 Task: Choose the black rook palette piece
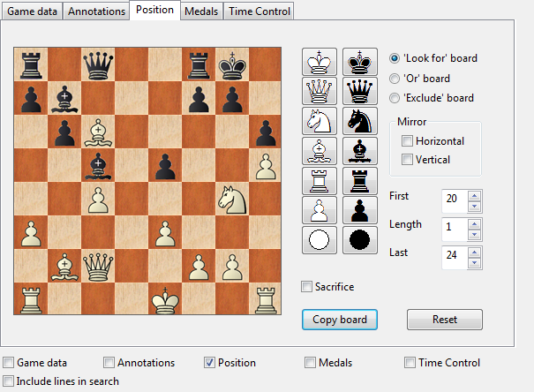pyautogui.click(x=359, y=181)
